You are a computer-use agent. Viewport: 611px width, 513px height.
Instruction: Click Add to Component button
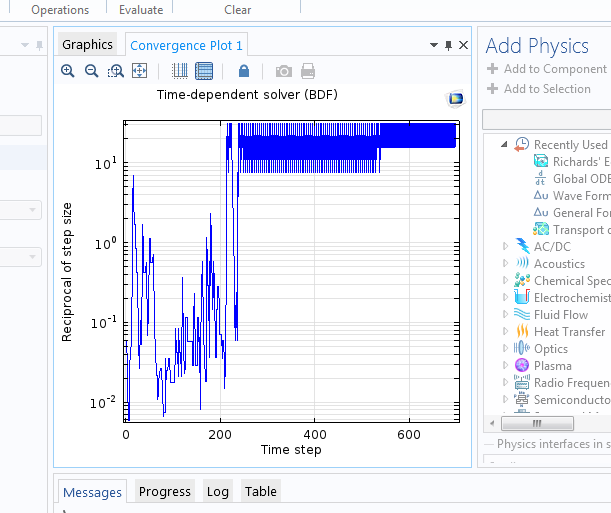click(547, 69)
